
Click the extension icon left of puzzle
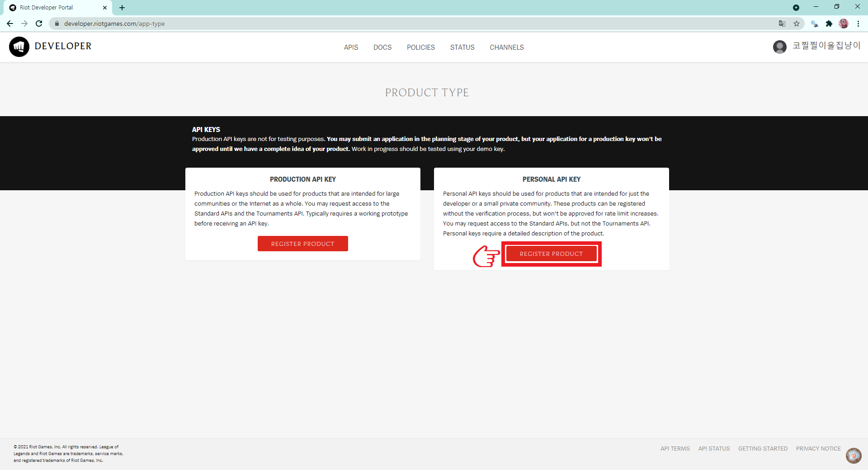pos(815,23)
